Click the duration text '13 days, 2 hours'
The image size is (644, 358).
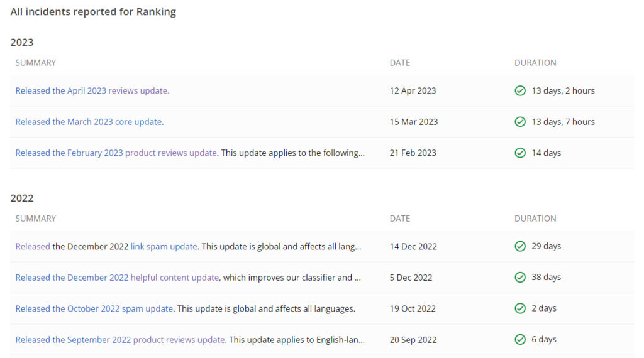(563, 90)
